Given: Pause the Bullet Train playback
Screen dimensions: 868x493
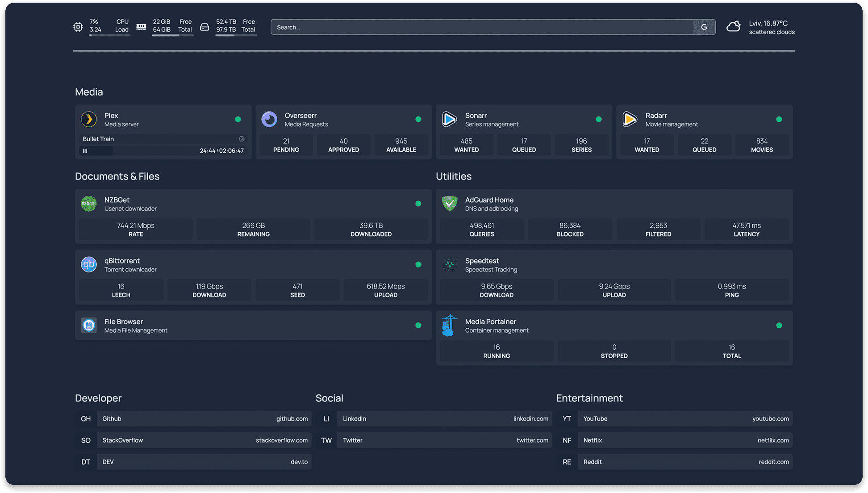Looking at the screenshot, I should [85, 150].
